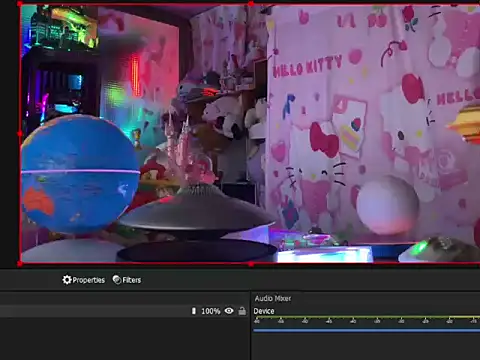Adjust the blue Device volume slider
The image size is (480, 360).
click(367, 330)
